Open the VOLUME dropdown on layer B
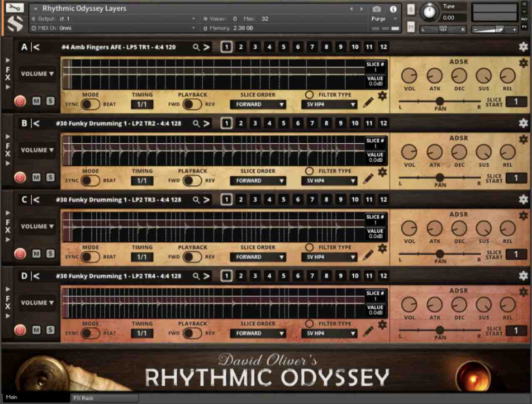 pyautogui.click(x=37, y=150)
